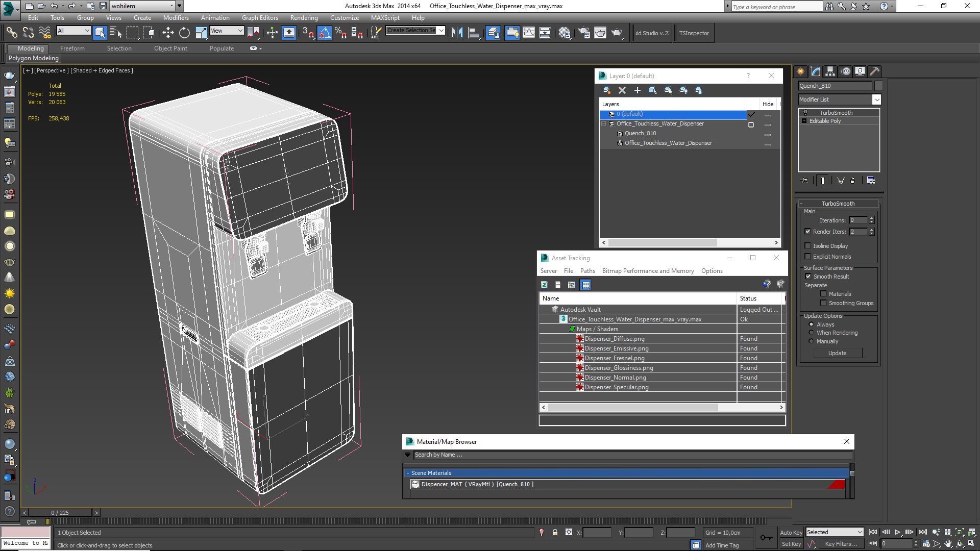Image resolution: width=980 pixels, height=551 pixels.
Task: Expand the Editable Poly modifier
Action: pyautogui.click(x=804, y=121)
